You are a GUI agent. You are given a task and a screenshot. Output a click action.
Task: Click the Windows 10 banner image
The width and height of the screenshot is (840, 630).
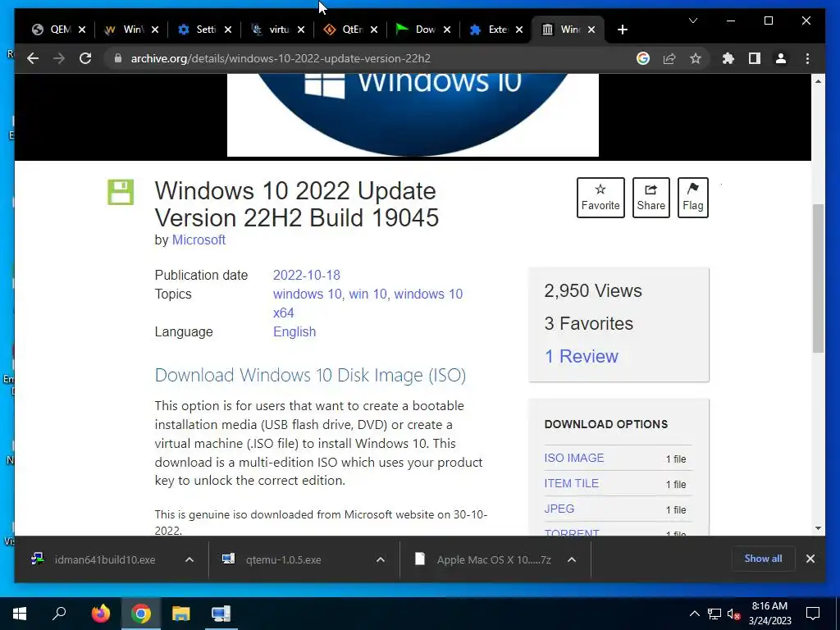(x=413, y=115)
